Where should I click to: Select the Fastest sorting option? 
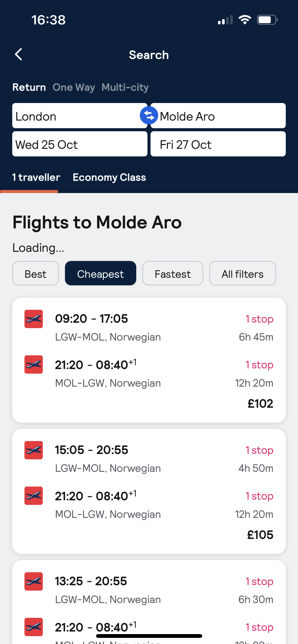(x=173, y=273)
